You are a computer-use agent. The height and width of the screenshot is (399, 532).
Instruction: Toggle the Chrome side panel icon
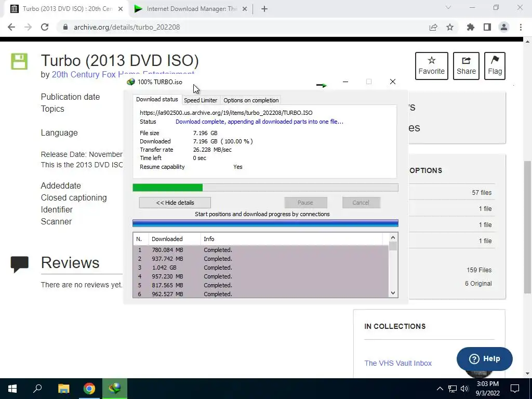click(x=487, y=27)
